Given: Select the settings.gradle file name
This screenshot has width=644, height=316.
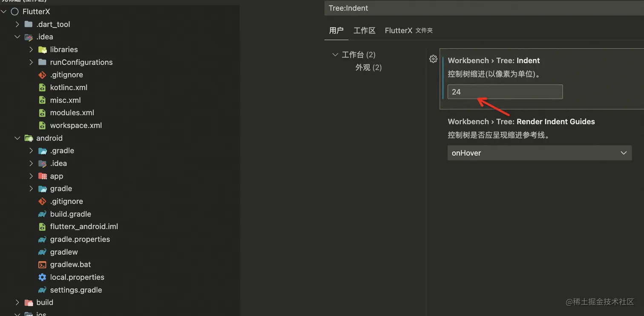Looking at the screenshot, I should coord(76,290).
